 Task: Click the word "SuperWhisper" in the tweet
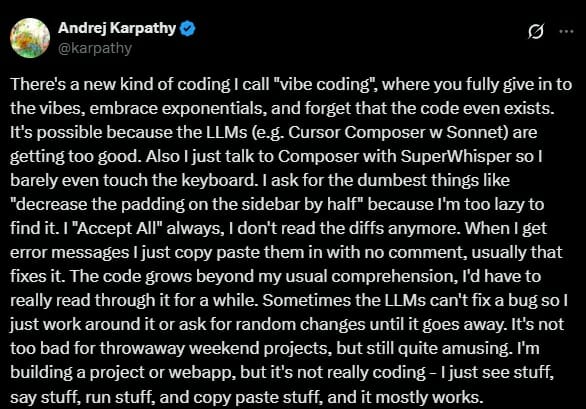coord(456,157)
